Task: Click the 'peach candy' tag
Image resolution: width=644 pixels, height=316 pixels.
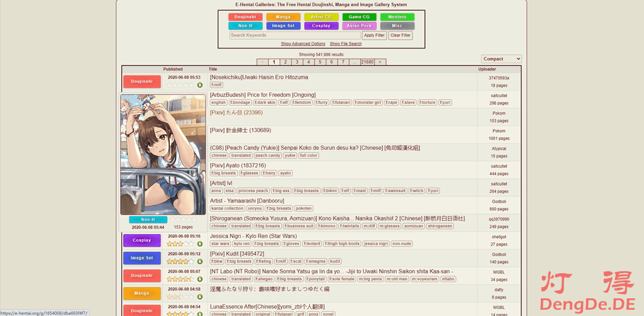Action: pyautogui.click(x=267, y=155)
